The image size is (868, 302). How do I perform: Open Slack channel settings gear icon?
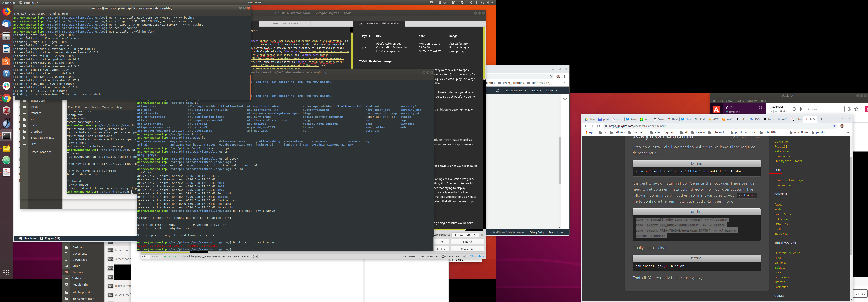click(800, 109)
